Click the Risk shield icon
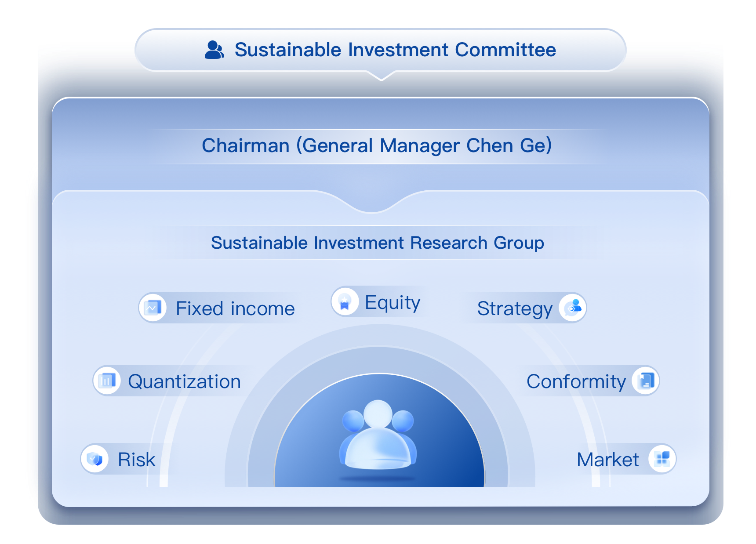 point(94,459)
